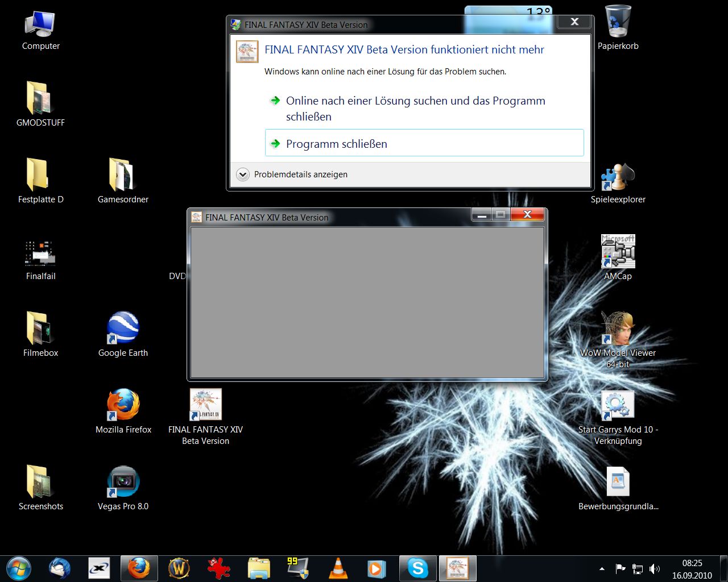728x582 pixels.
Task: Open the Bewerbungsgrundla... document
Action: pyautogui.click(x=618, y=488)
